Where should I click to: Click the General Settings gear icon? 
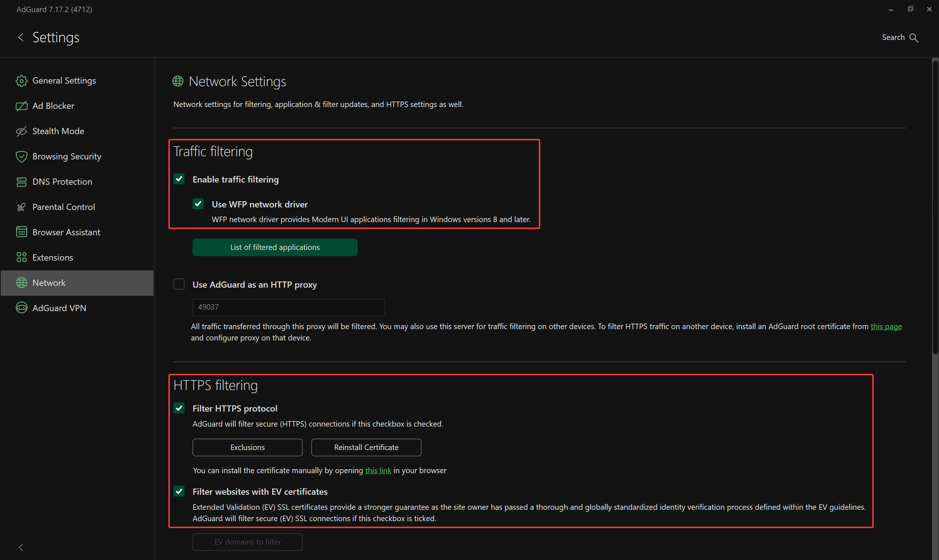(x=22, y=81)
